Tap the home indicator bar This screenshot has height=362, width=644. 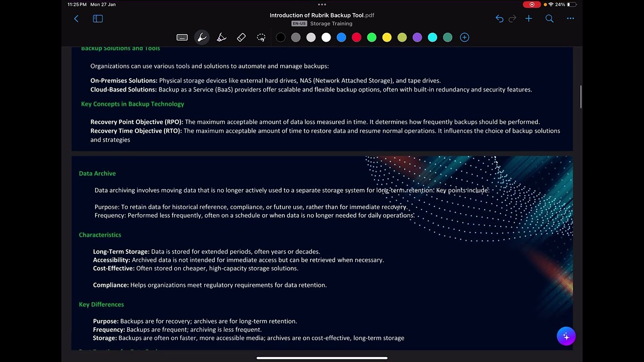[x=322, y=358]
